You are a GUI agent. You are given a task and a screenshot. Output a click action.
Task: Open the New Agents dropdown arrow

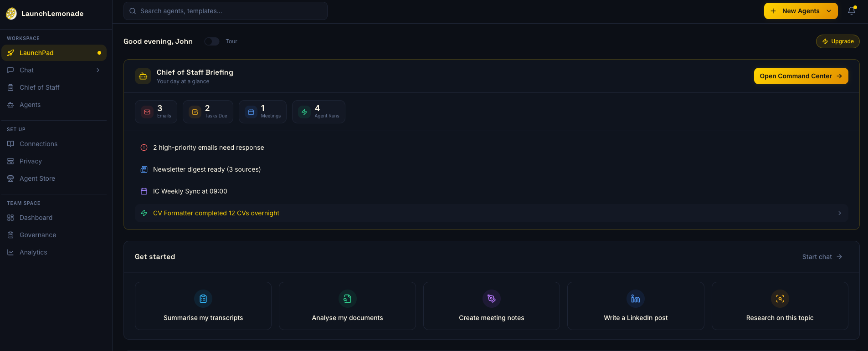click(x=829, y=11)
